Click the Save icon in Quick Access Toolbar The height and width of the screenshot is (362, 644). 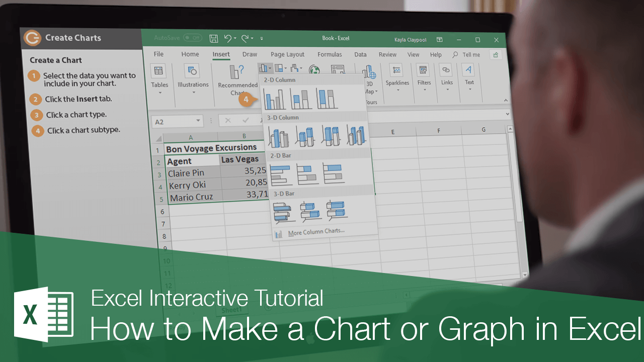(x=213, y=38)
